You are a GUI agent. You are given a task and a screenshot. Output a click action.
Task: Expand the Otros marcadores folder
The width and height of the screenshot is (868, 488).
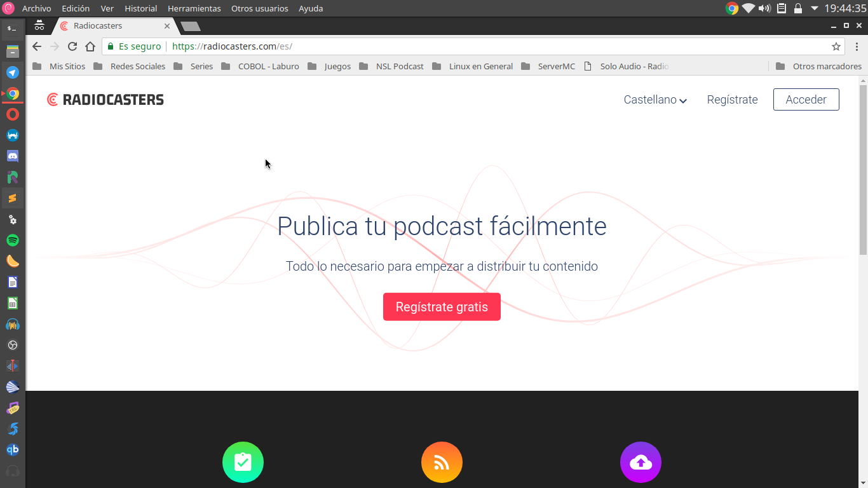pyautogui.click(x=820, y=66)
